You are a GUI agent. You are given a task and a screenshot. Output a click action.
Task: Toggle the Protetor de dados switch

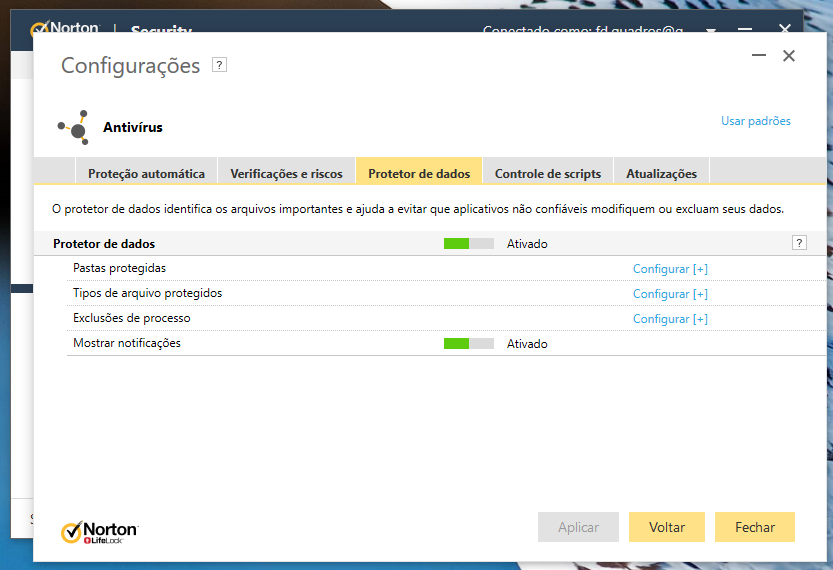pyautogui.click(x=469, y=243)
